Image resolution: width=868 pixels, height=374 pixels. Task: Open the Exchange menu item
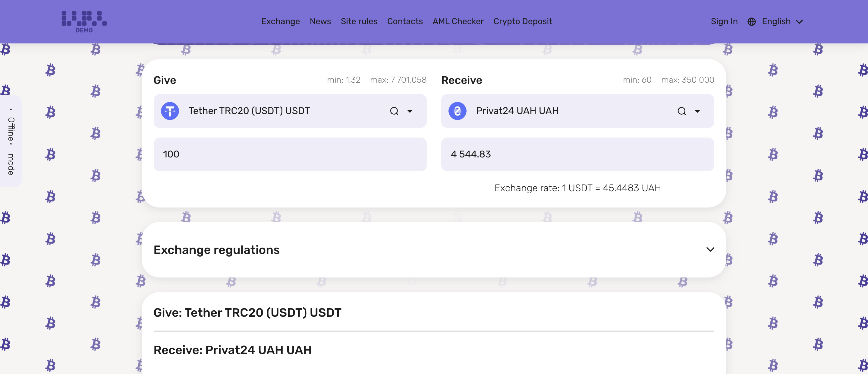click(x=280, y=21)
